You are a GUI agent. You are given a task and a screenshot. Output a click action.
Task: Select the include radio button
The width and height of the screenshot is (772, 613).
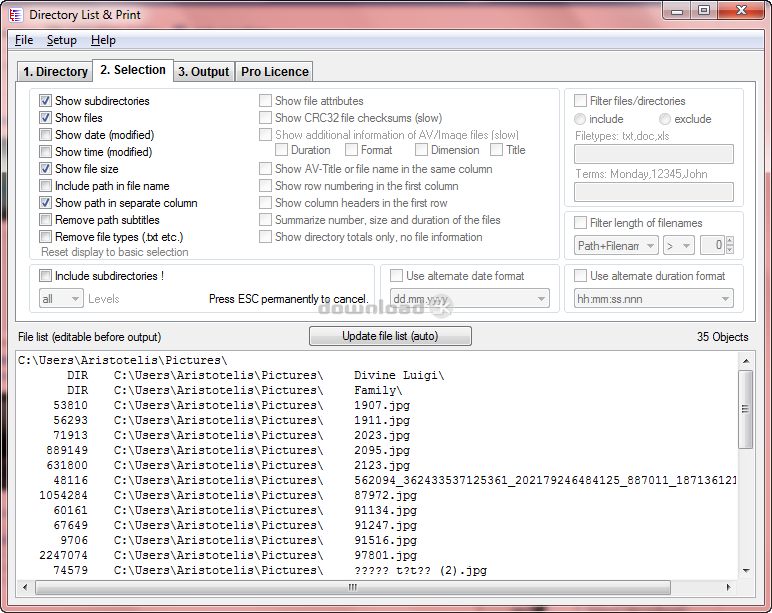[580, 119]
